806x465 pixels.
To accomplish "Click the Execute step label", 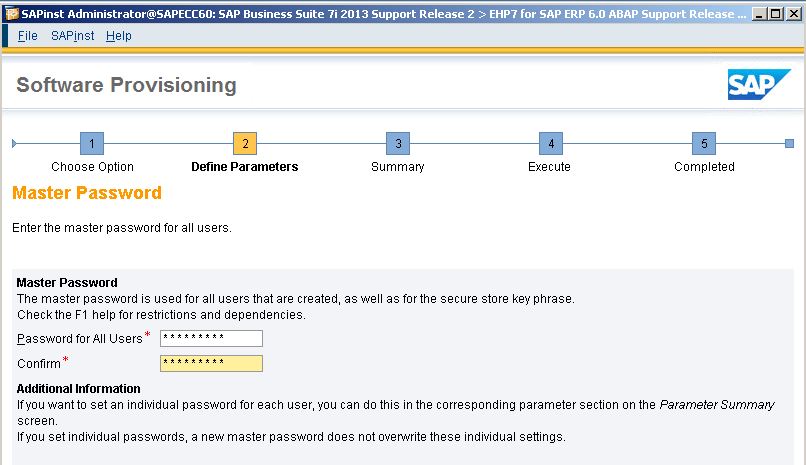I will coord(549,166).
